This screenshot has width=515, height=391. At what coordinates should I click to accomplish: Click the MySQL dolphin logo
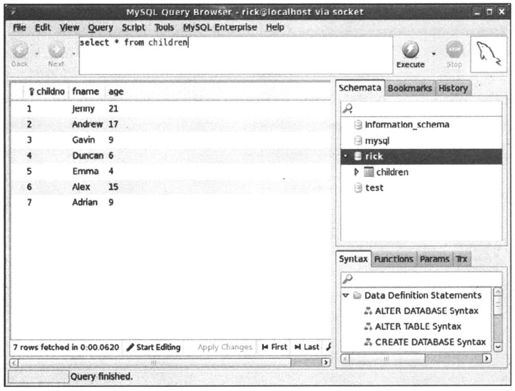(x=488, y=54)
